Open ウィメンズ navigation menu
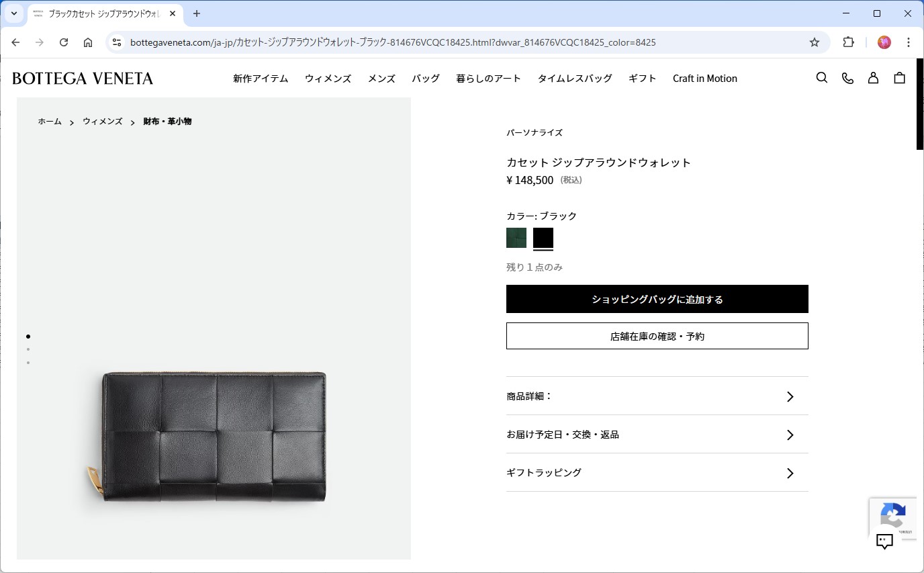The height and width of the screenshot is (573, 924). [x=328, y=79]
